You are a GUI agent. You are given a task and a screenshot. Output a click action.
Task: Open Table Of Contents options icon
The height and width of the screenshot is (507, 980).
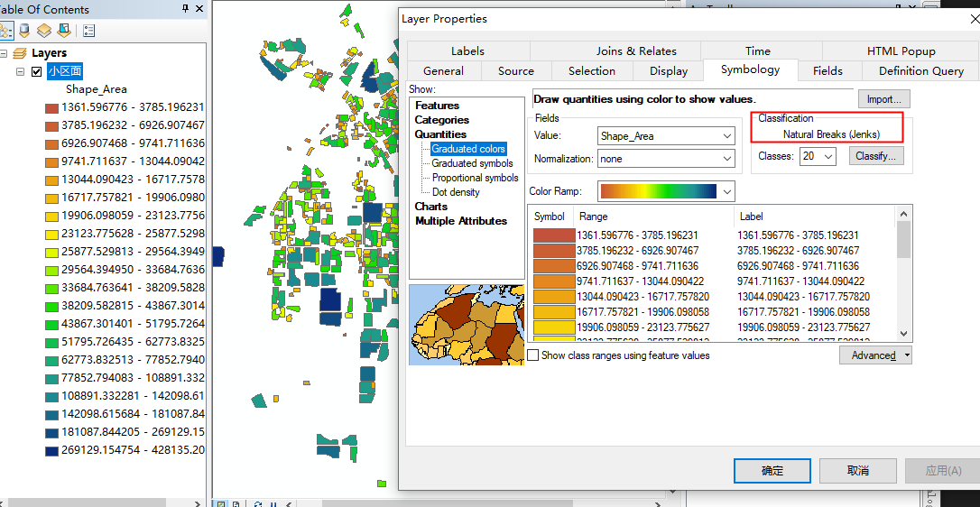tap(88, 30)
